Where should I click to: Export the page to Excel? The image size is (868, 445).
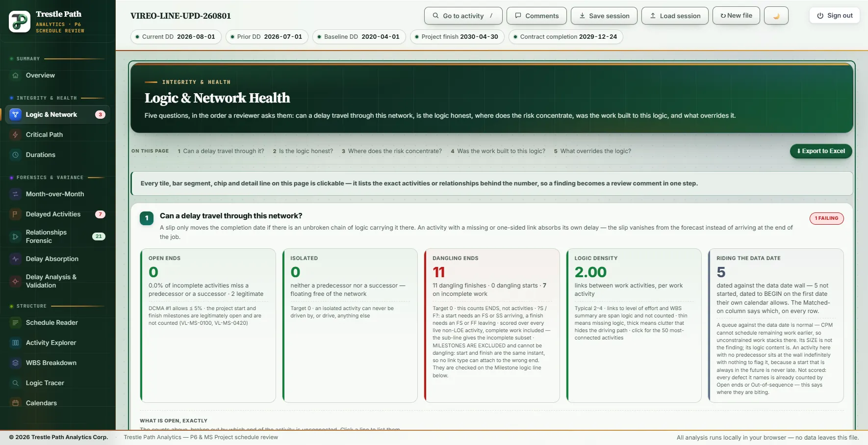(x=821, y=151)
